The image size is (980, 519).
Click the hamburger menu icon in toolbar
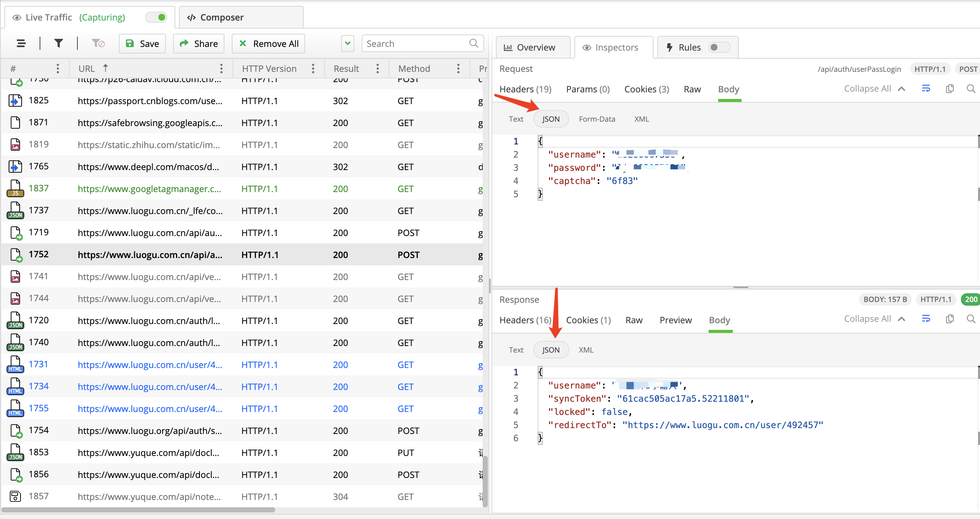tap(21, 44)
